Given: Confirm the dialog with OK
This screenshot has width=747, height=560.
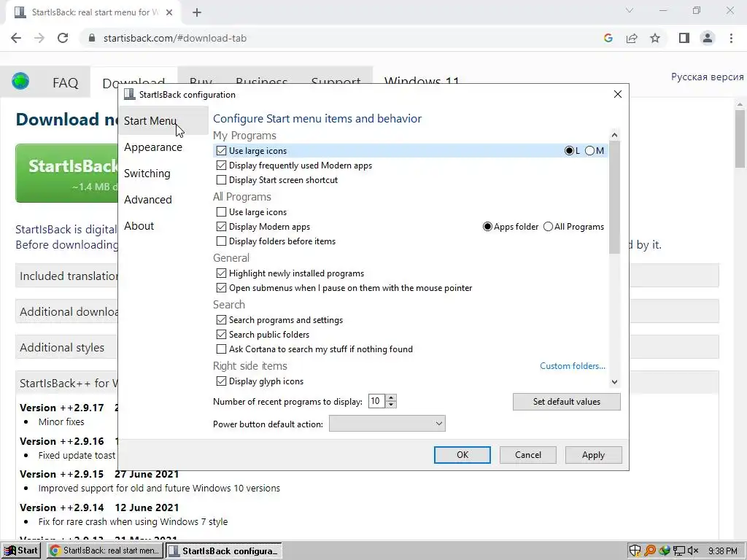Looking at the screenshot, I should coord(462,455).
